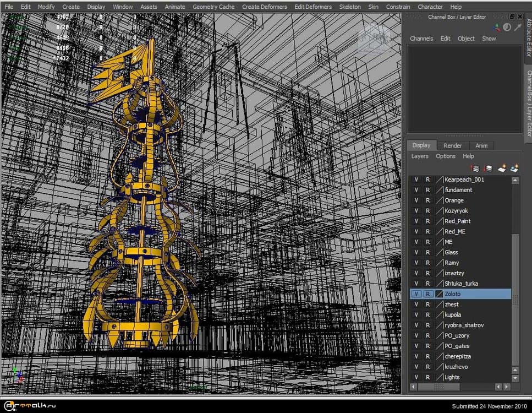Create a new empty display layer
The width and height of the screenshot is (532, 413).
502,168
